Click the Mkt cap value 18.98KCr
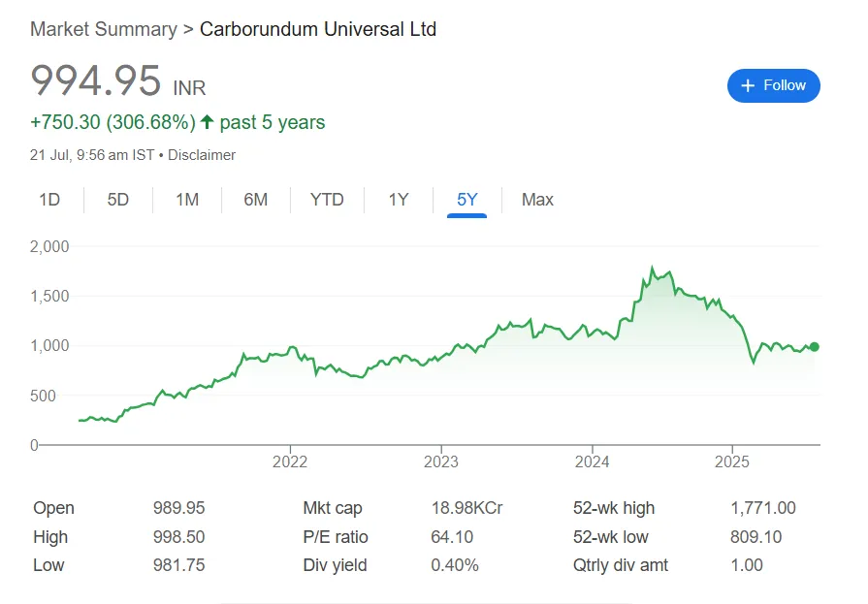This screenshot has width=868, height=604. (x=466, y=508)
